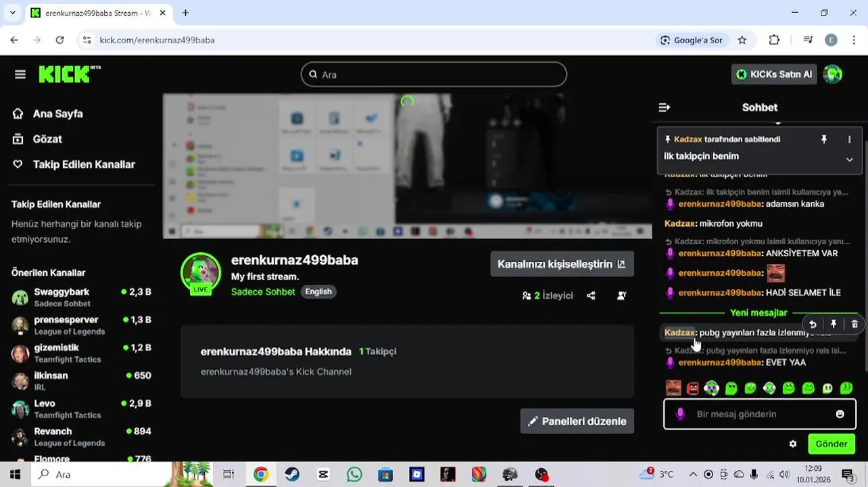Expand the pinned message chevron
This screenshot has height=487, width=868.
pos(850,160)
